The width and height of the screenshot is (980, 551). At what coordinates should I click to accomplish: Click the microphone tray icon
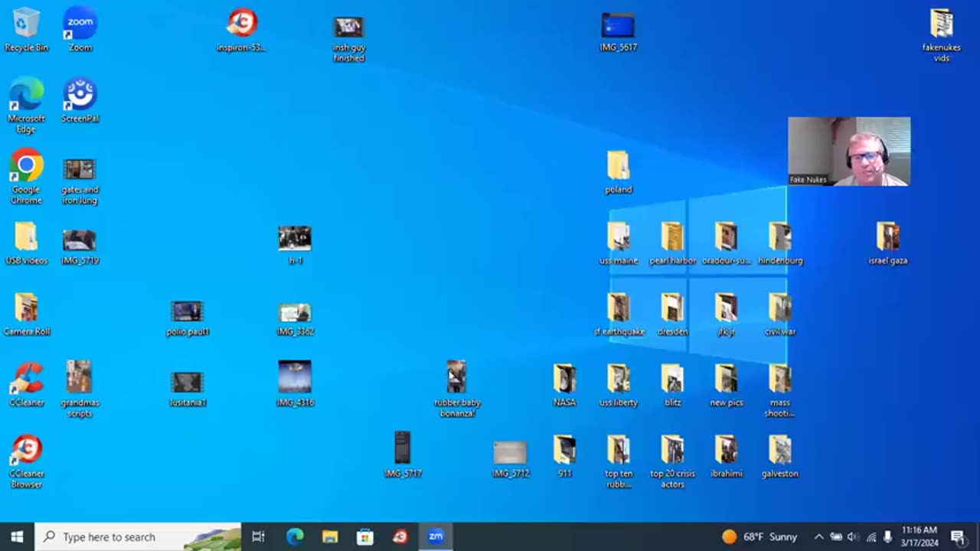pyautogui.click(x=888, y=536)
